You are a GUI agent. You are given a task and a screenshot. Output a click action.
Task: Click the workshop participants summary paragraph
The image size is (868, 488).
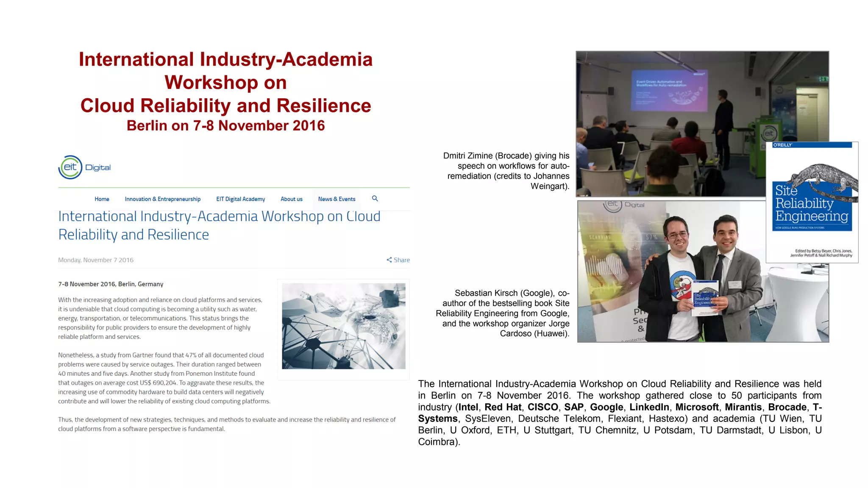coord(620,413)
